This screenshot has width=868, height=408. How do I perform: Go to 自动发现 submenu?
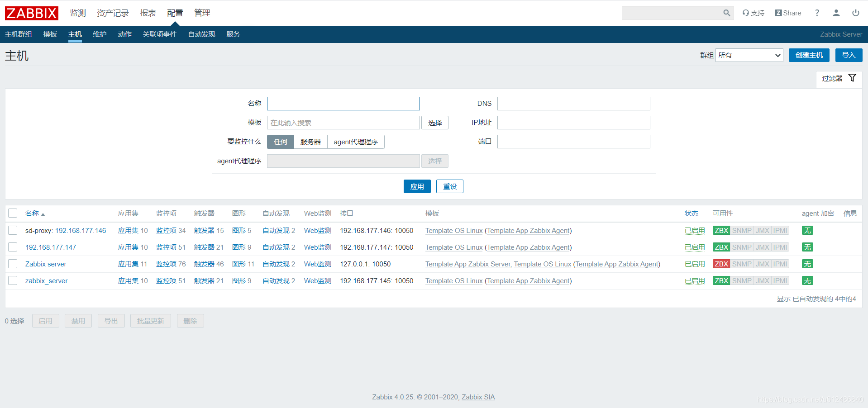(202, 34)
